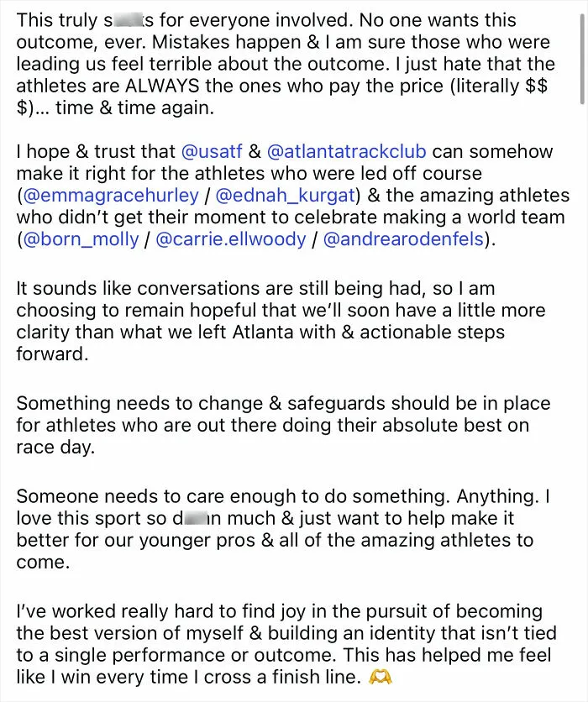The height and width of the screenshot is (702, 588).
Task: Visit the @born_molly mention
Action: (81, 239)
